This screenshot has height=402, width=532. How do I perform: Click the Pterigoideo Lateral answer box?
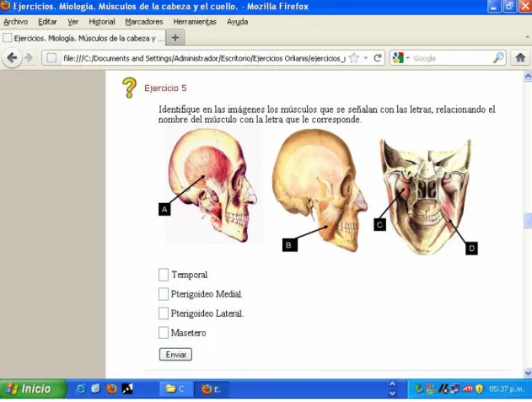[164, 314]
